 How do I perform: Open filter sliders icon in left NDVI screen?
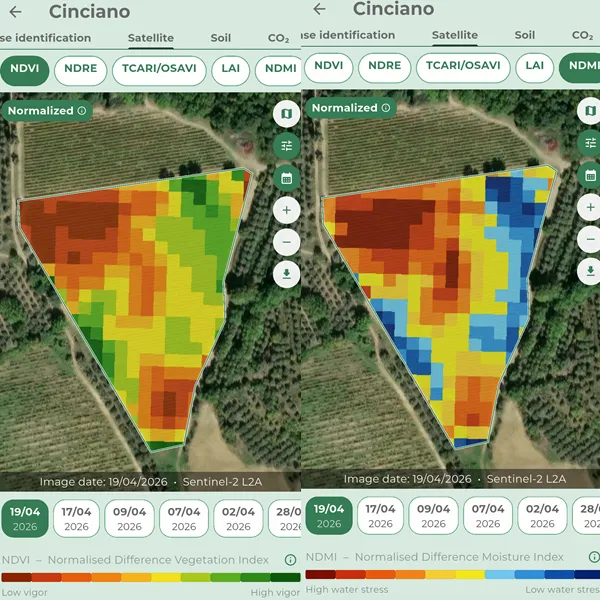(287, 146)
